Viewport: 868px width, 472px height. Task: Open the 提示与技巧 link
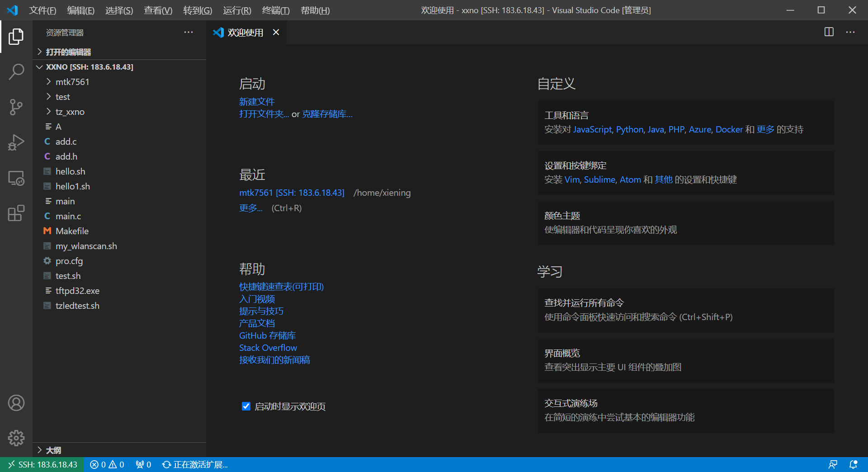point(261,311)
